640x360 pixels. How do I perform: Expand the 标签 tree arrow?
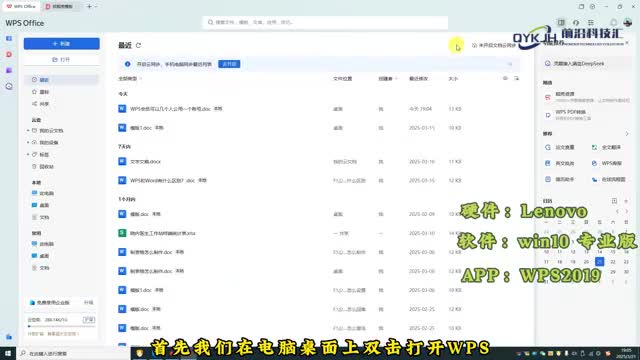coord(28,155)
